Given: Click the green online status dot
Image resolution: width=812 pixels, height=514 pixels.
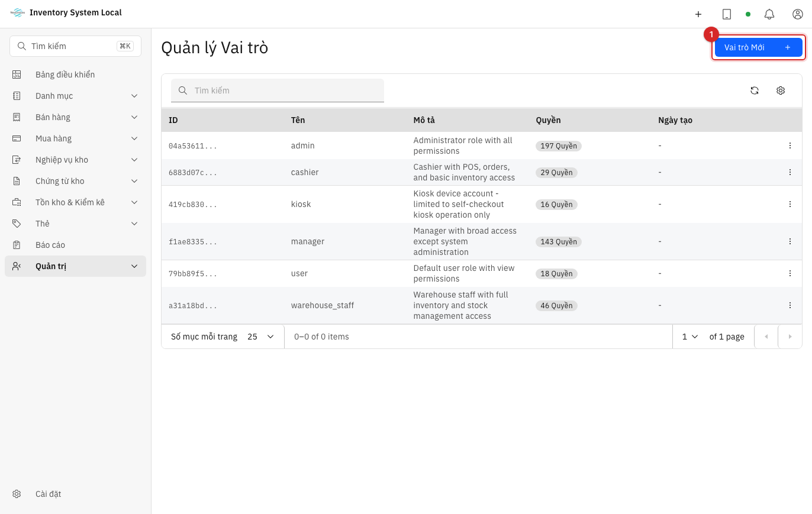Looking at the screenshot, I should point(748,14).
